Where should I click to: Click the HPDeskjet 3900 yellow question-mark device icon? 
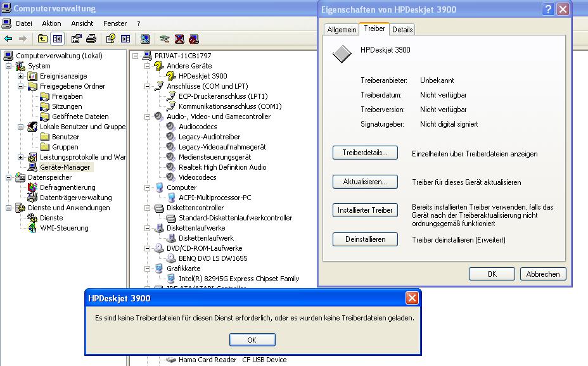[171, 76]
